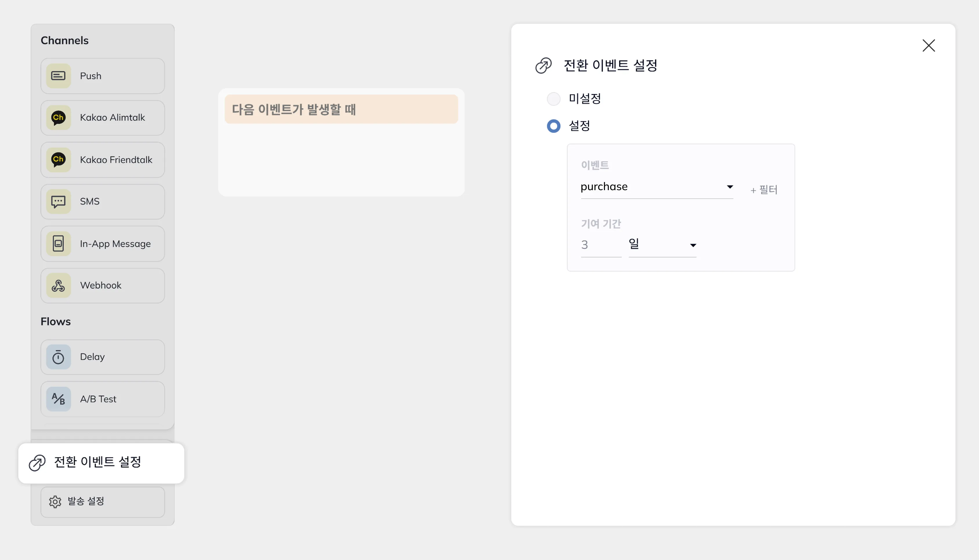The image size is (979, 560).
Task: Click the 미설정 label text
Action: 585,99
